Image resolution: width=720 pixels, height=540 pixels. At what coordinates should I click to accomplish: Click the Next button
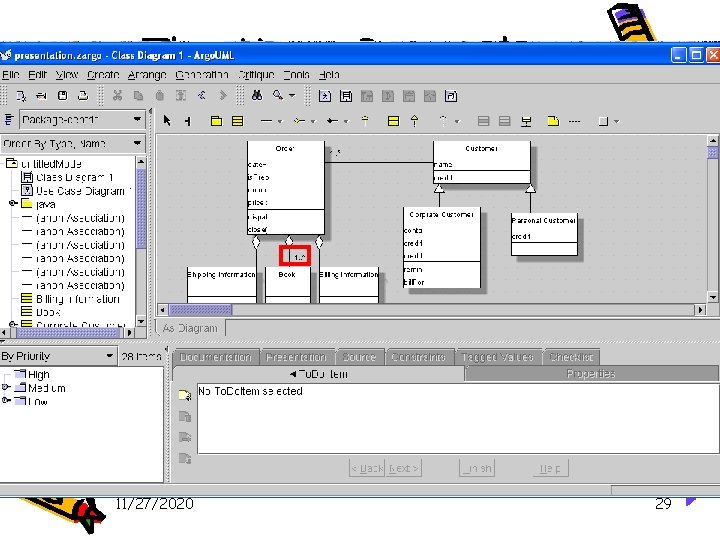click(x=404, y=468)
